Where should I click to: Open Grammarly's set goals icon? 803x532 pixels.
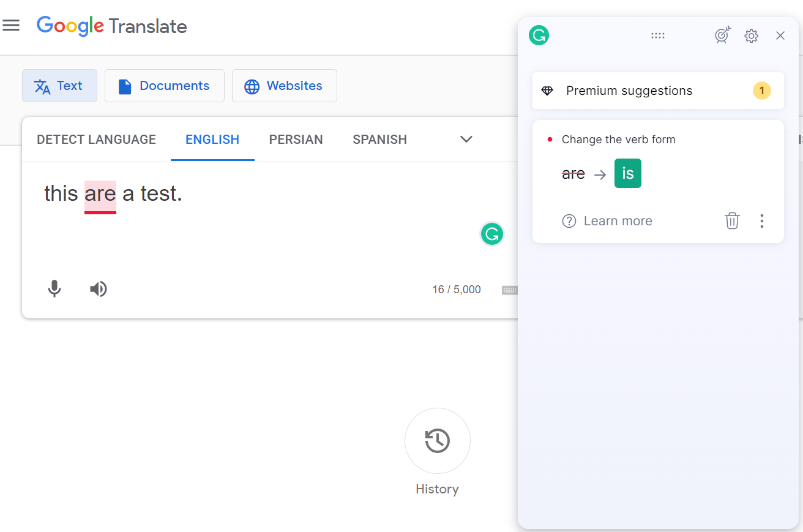click(x=723, y=35)
